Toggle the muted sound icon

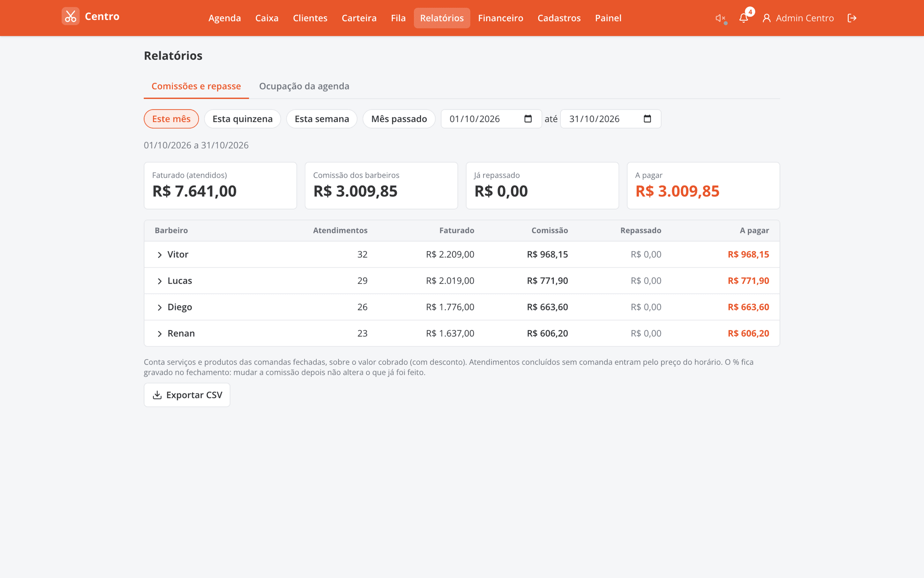coord(720,18)
